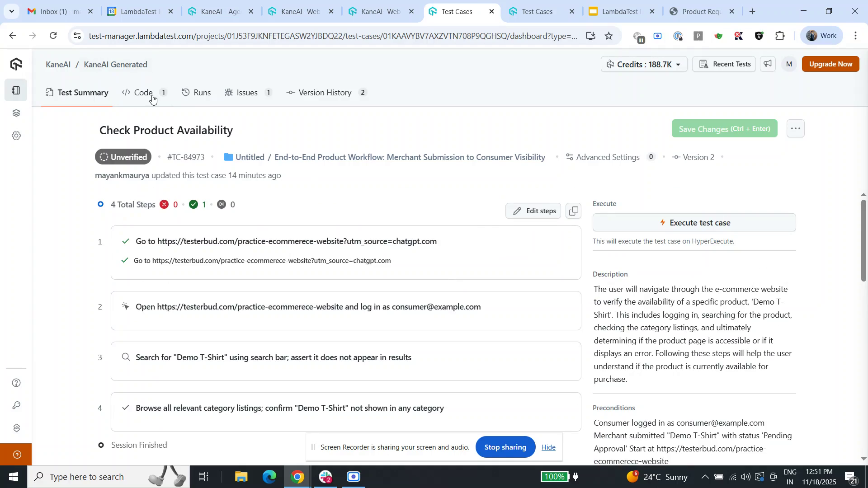Image resolution: width=868 pixels, height=488 pixels.
Task: Switch to the Code tab
Action: (143, 92)
